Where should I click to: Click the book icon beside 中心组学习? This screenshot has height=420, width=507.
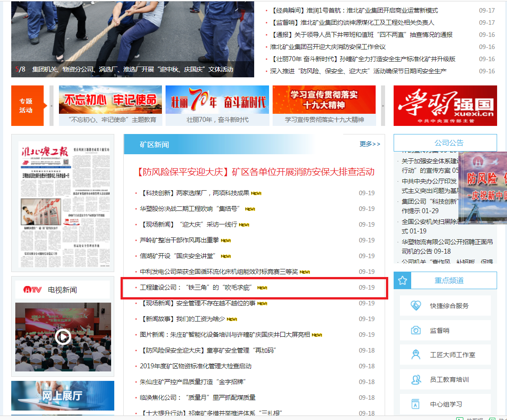416,404
